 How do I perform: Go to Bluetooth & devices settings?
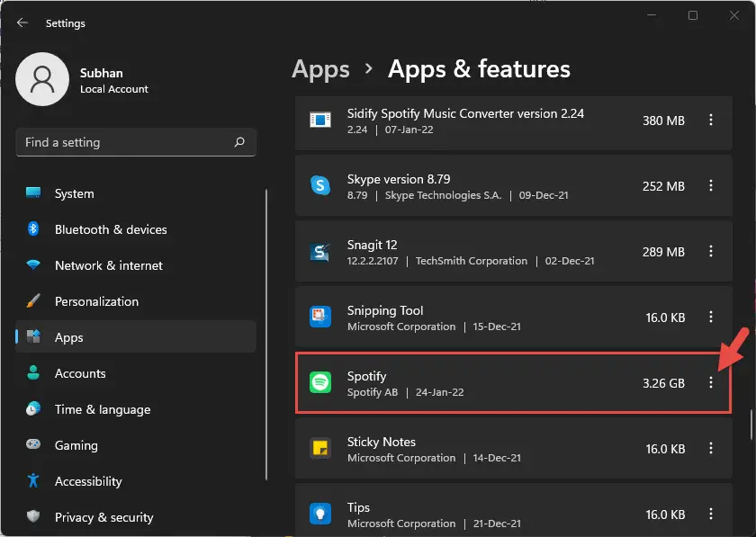click(x=136, y=229)
